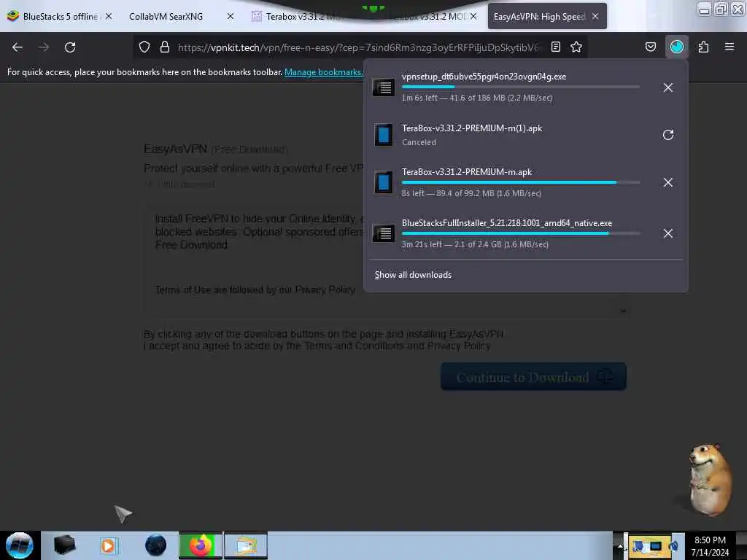Open the tracking protection shield icon
Image resolution: width=747 pixels, height=560 pixels.
click(x=144, y=47)
